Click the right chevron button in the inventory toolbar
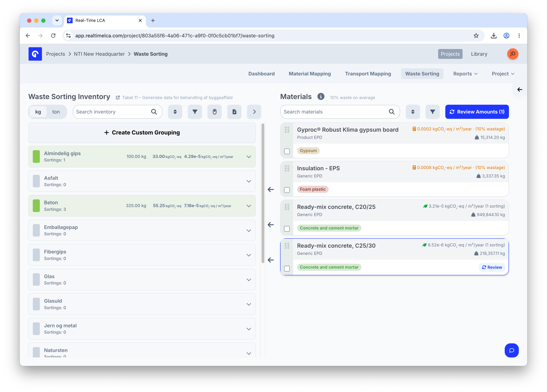The height and width of the screenshot is (392, 547). coord(254,112)
